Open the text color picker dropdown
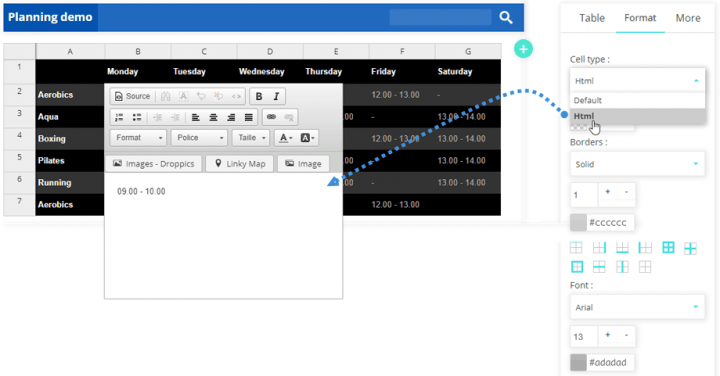Screen dimensions: 720x376 coord(286,138)
